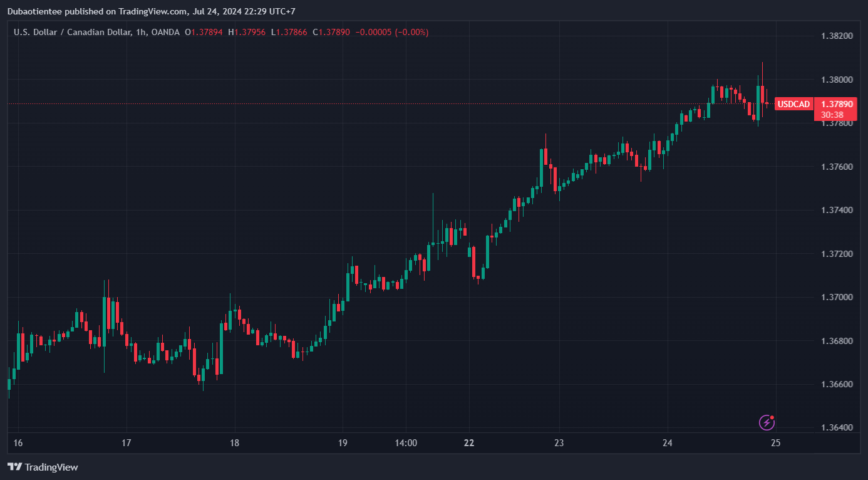
Task: Click the low value L1.37866
Action: [x=289, y=32]
